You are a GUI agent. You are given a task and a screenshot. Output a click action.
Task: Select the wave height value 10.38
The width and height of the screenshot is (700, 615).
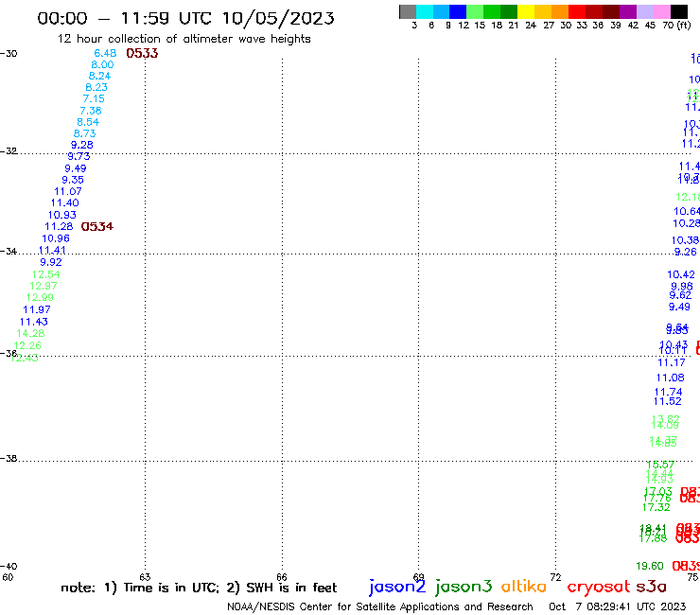click(x=685, y=240)
